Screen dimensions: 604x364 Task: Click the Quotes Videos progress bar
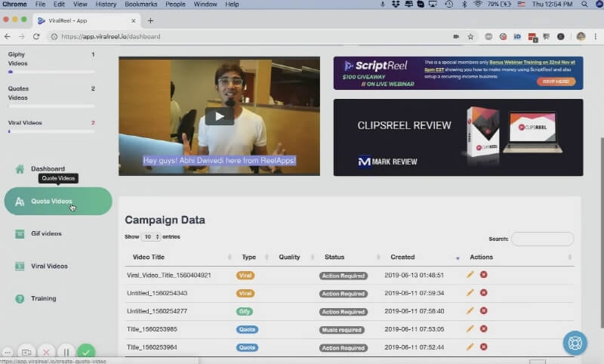click(x=51, y=106)
